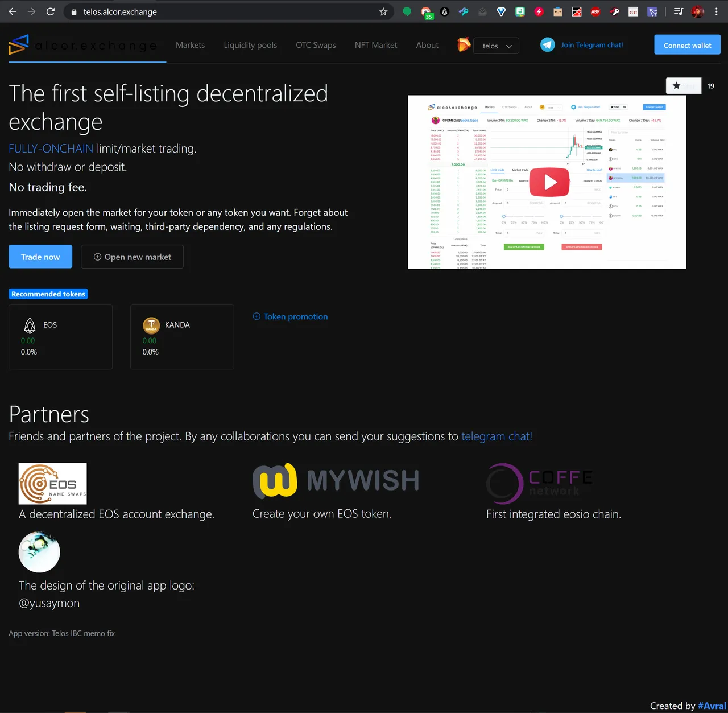Reload the page with the refresh icon
The width and height of the screenshot is (728, 713).
pos(50,11)
